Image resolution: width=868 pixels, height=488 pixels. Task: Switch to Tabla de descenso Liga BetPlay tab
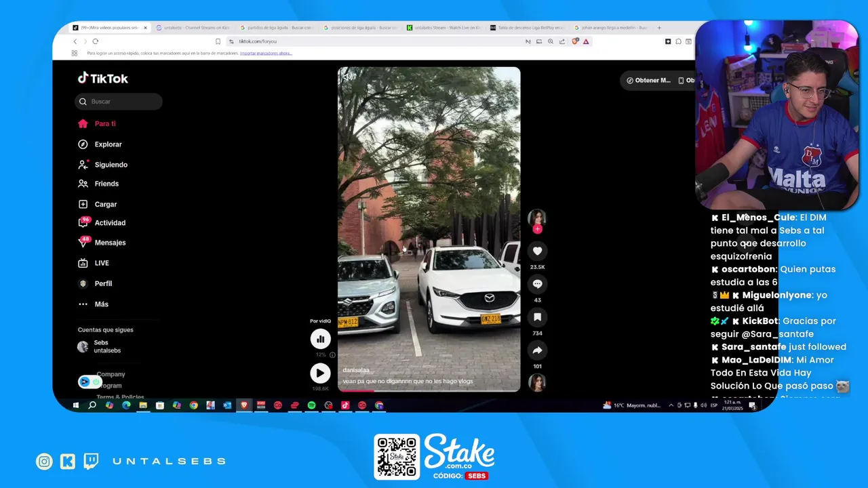526,28
